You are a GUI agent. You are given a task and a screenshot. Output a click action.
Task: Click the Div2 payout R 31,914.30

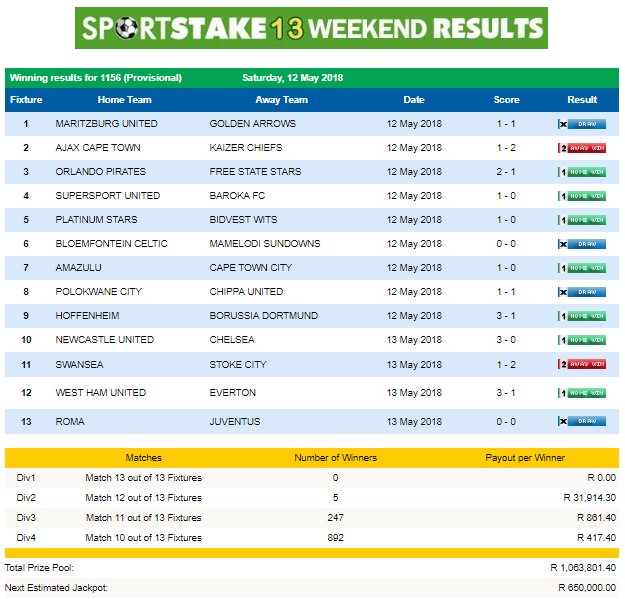[590, 497]
